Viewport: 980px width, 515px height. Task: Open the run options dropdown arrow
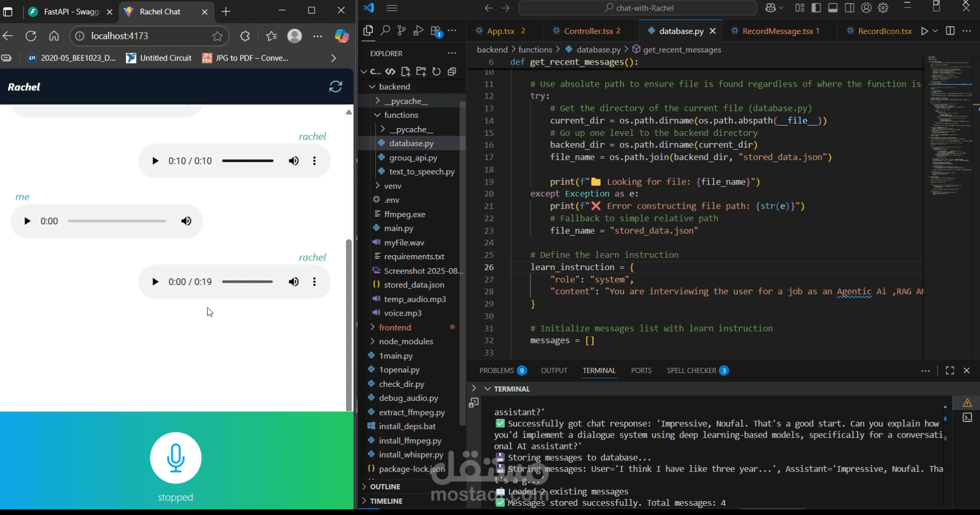935,31
